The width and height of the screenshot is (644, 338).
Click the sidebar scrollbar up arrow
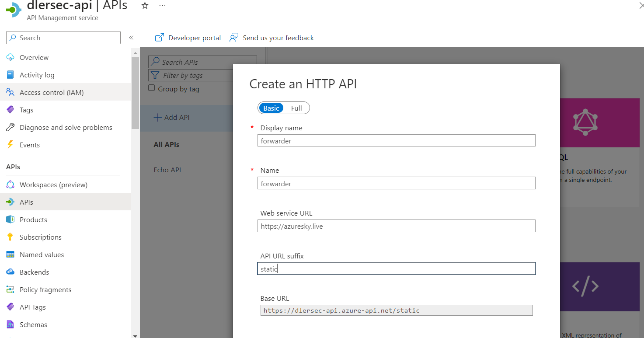(135, 52)
